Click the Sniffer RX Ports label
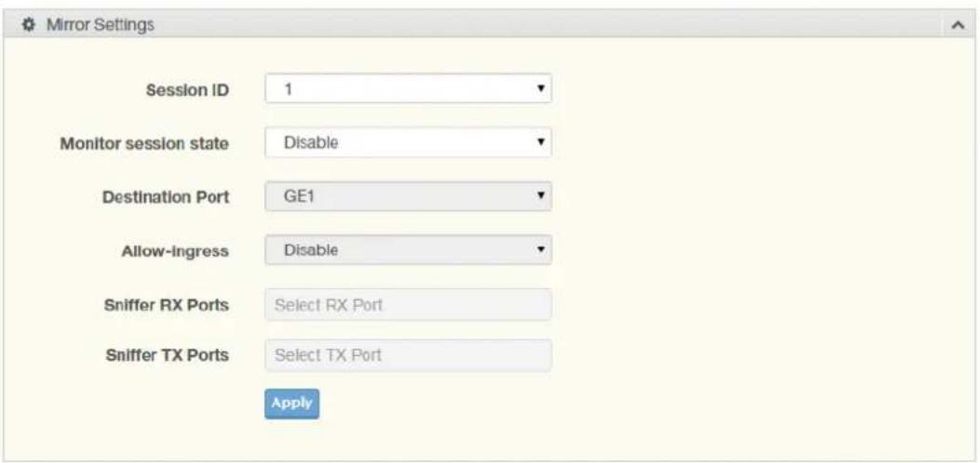Image resolution: width=980 pixels, height=463 pixels. click(167, 305)
